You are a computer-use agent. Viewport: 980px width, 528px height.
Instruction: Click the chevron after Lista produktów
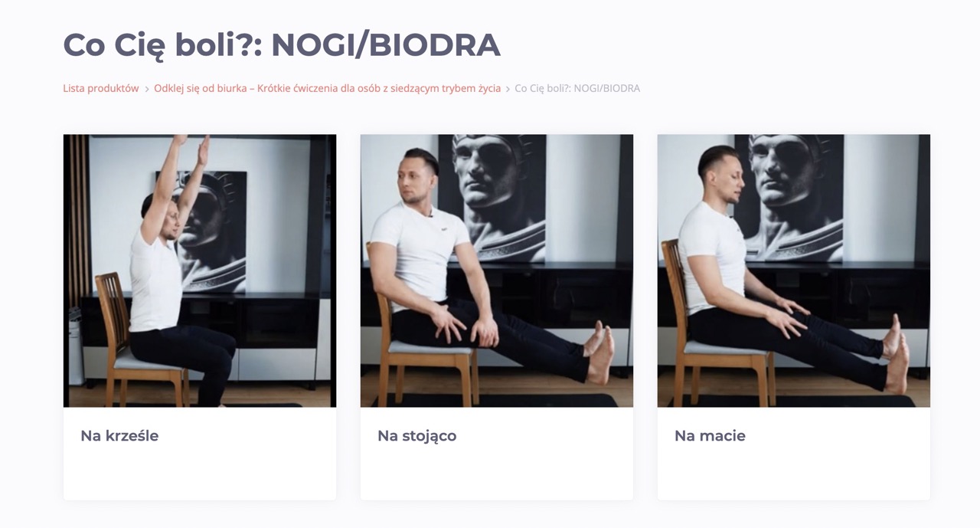tap(147, 89)
